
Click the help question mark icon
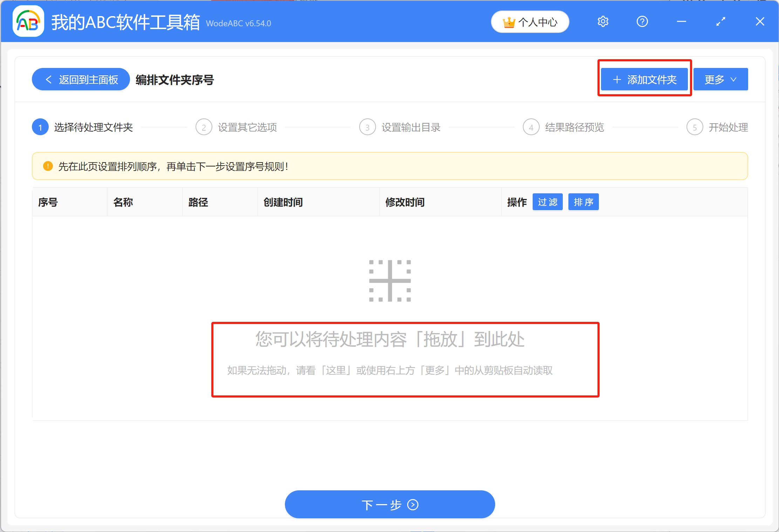pos(642,21)
